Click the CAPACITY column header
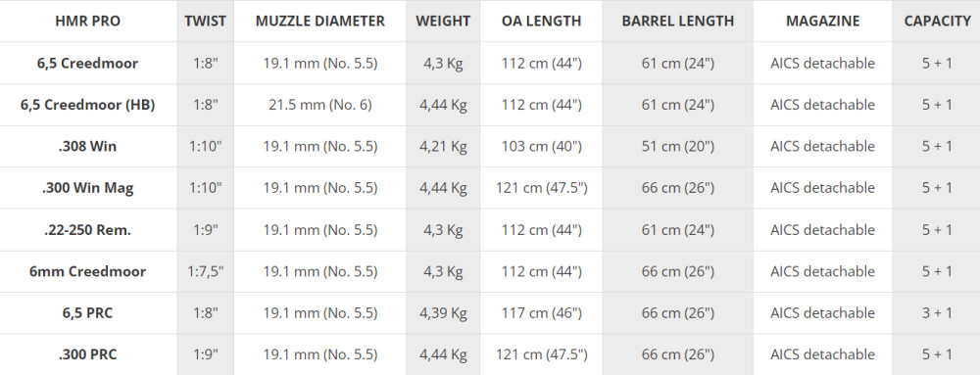 coord(937,22)
